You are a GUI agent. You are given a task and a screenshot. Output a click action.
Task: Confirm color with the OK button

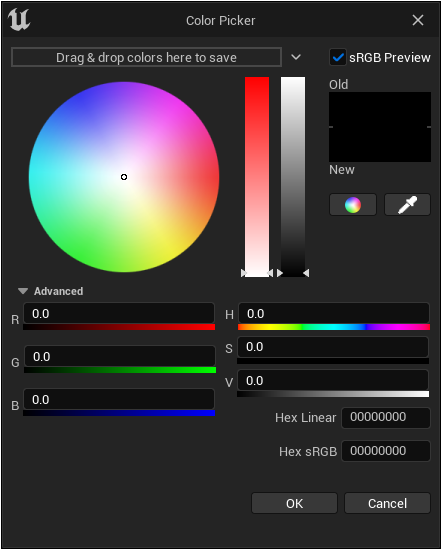point(294,503)
